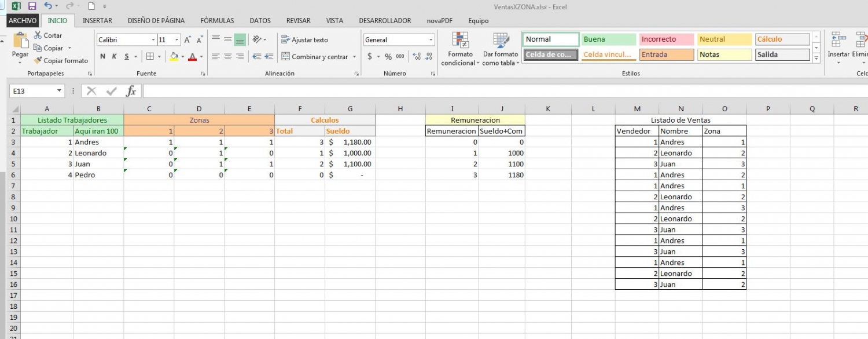
Task: Click the Save icon in quick access toolbar
Action: [32, 6]
